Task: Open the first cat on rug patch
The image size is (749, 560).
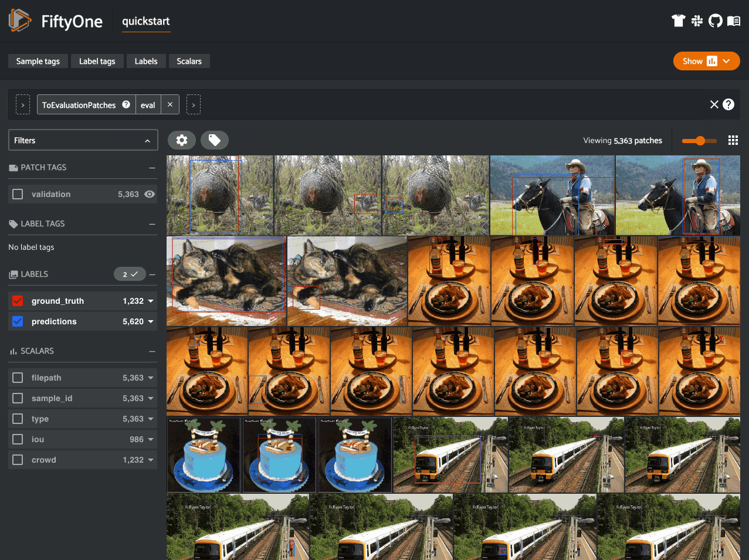Action: point(226,281)
